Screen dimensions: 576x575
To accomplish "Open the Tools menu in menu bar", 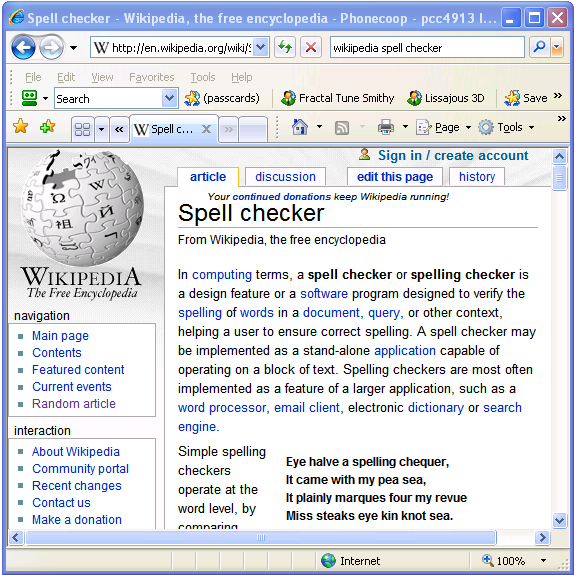I will tap(203, 77).
